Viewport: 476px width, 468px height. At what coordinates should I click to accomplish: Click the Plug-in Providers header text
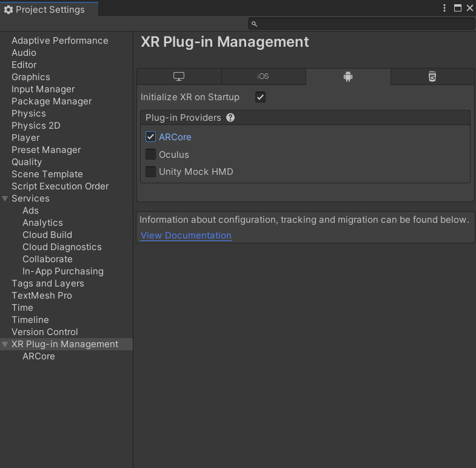click(x=183, y=118)
